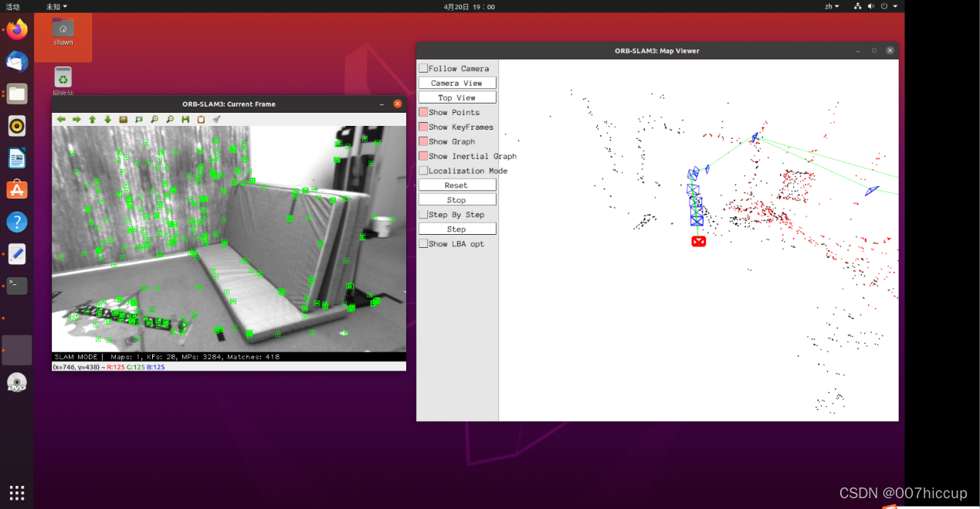Image resolution: width=980 pixels, height=509 pixels.
Task: Expand system menu arrow beside power icon
Action: point(896,6)
